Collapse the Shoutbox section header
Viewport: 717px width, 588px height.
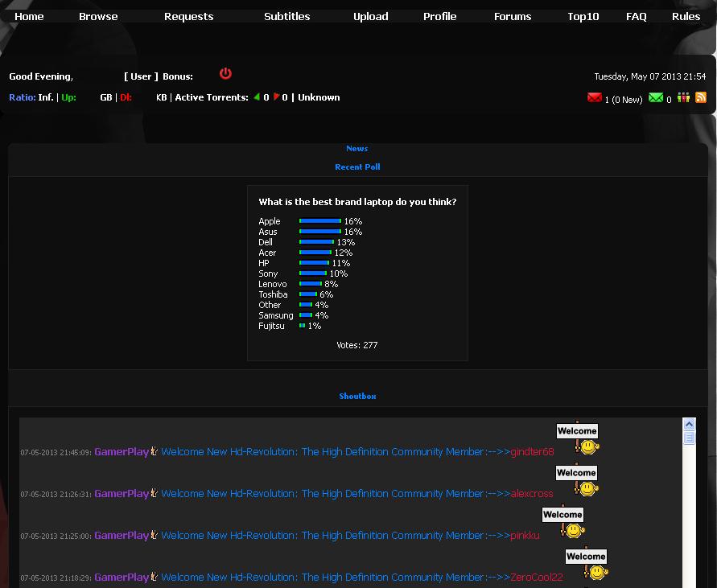coord(357,397)
